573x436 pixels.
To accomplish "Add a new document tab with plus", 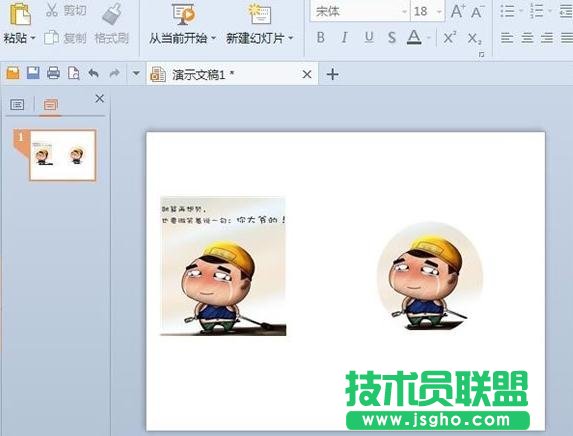I will [333, 74].
